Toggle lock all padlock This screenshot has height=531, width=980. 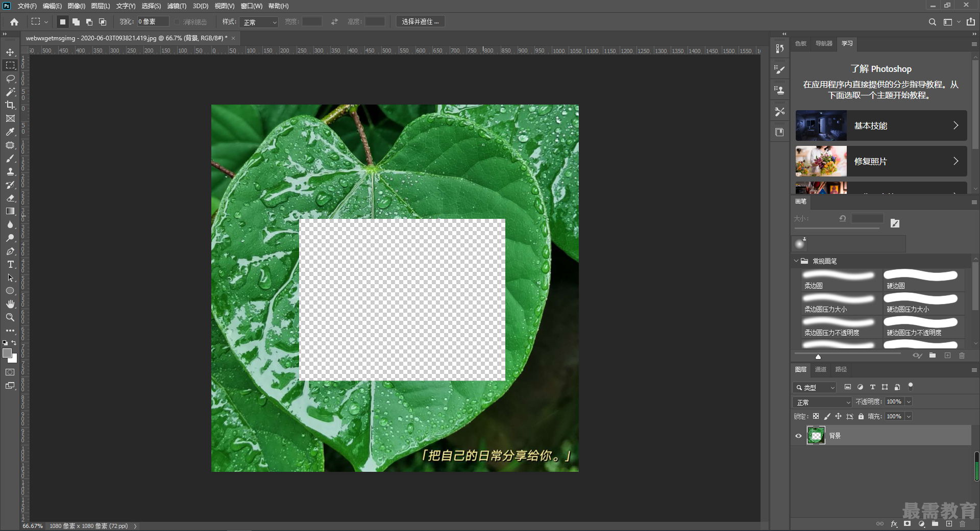[861, 417]
